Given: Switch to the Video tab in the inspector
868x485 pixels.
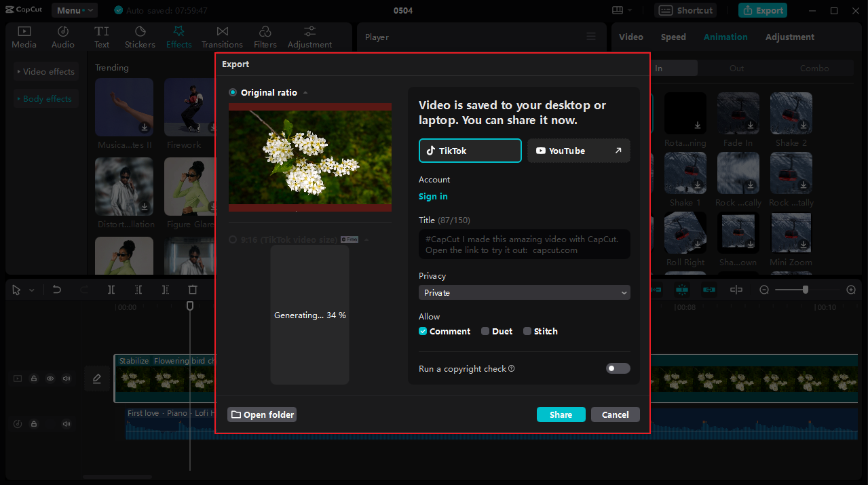Looking at the screenshot, I should pyautogui.click(x=631, y=37).
